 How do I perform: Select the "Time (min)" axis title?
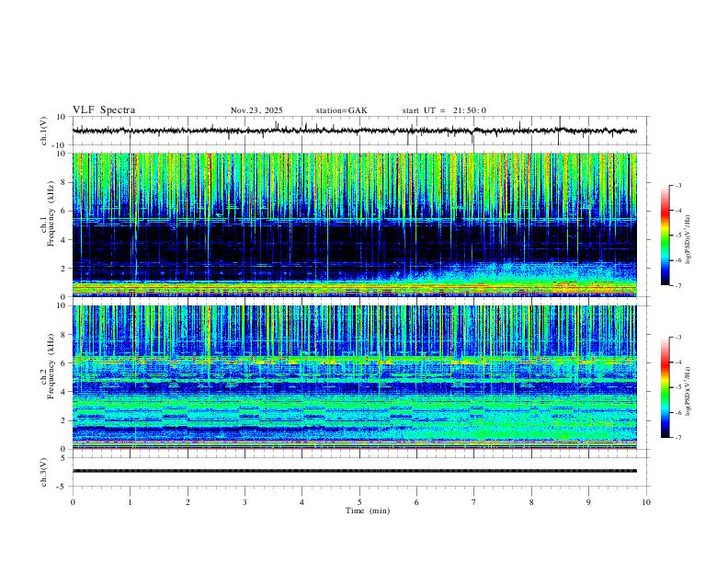click(x=368, y=511)
